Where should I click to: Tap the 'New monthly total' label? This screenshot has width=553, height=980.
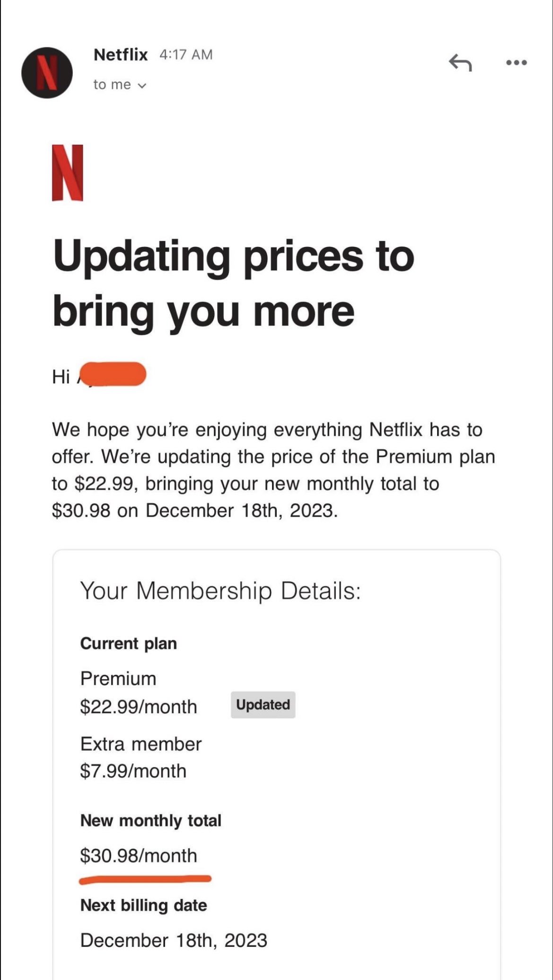tap(151, 821)
